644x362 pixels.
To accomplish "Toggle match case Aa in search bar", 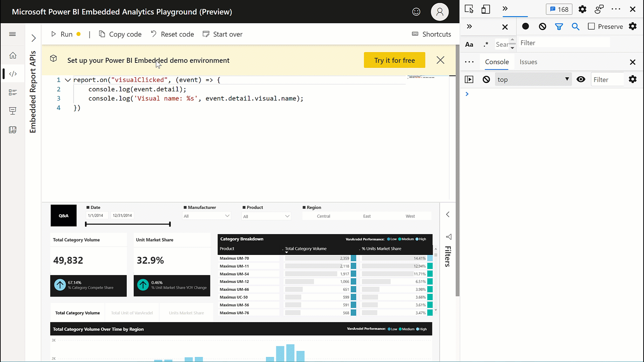I will click(x=469, y=44).
